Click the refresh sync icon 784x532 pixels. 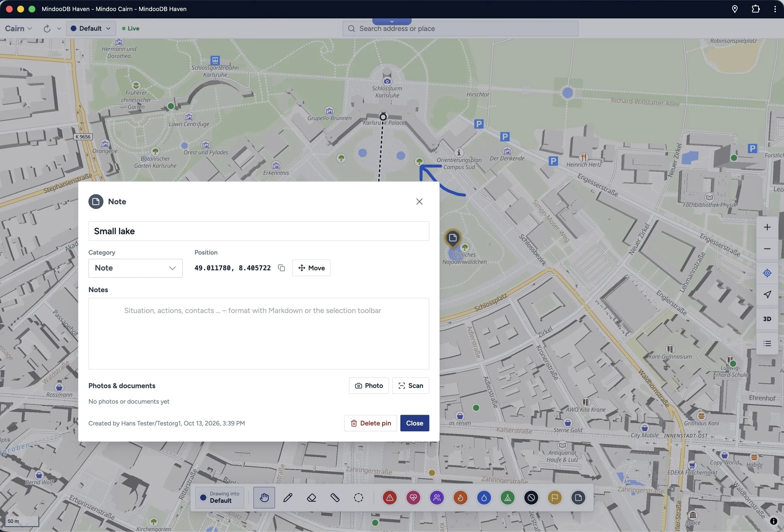pos(47,29)
